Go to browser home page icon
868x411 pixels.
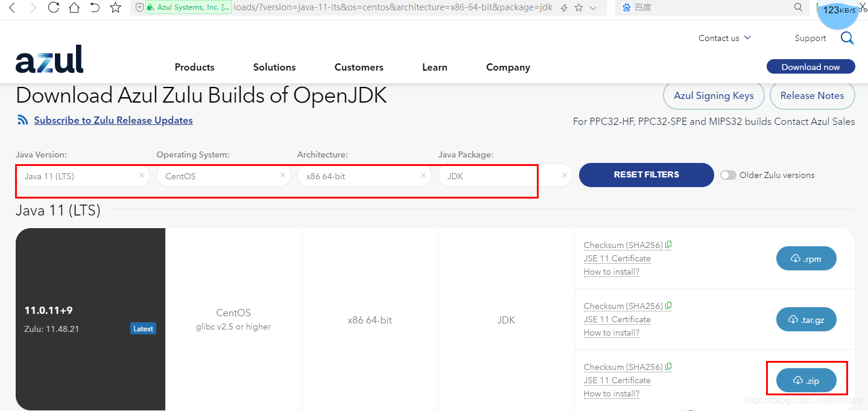pyautogui.click(x=74, y=8)
